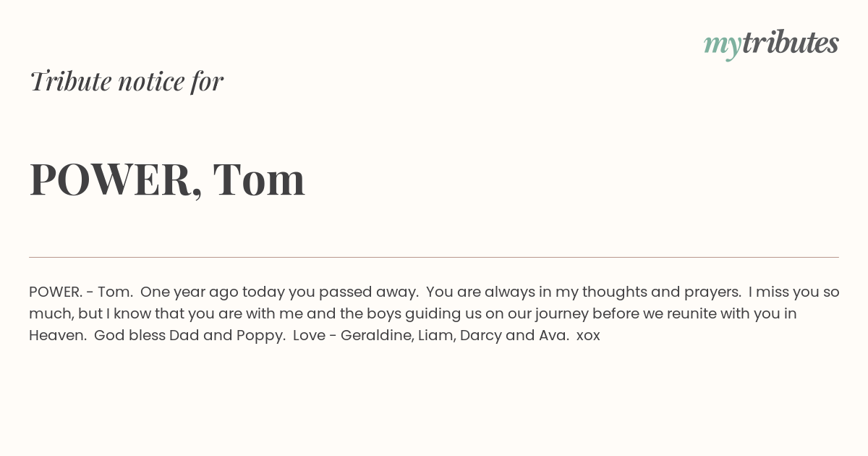868x456 pixels.
Task: Click the mytributes logo
Action: 771,44
